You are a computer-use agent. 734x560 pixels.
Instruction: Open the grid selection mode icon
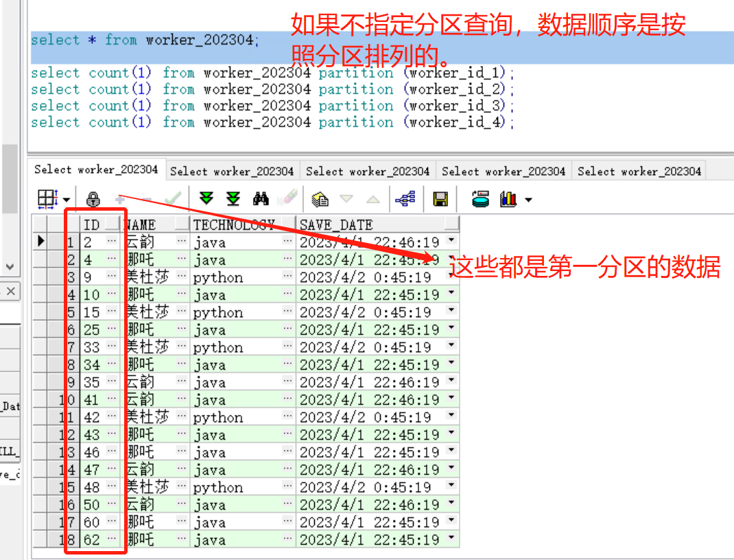coord(48,199)
